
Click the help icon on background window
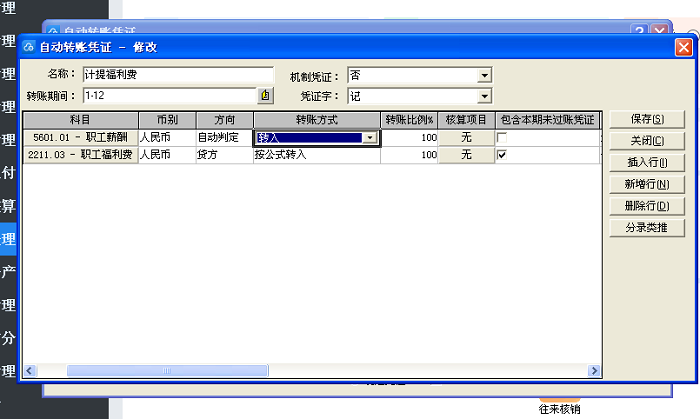pos(640,30)
